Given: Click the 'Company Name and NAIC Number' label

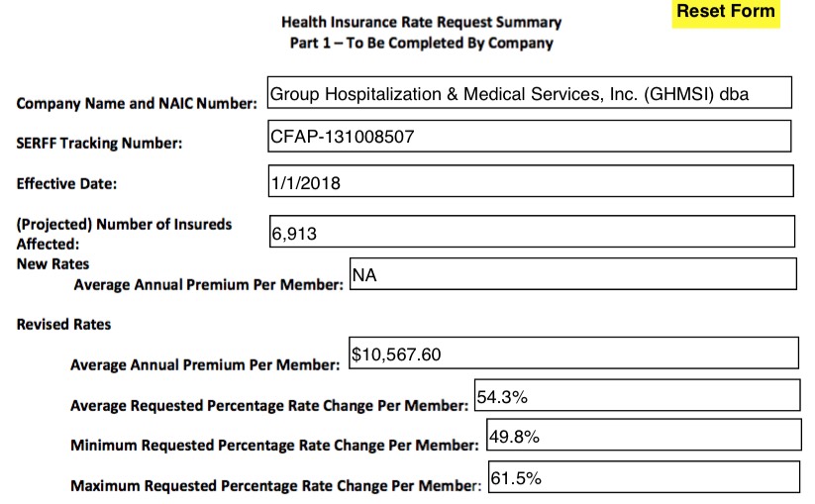Looking at the screenshot, I should coord(137,103).
